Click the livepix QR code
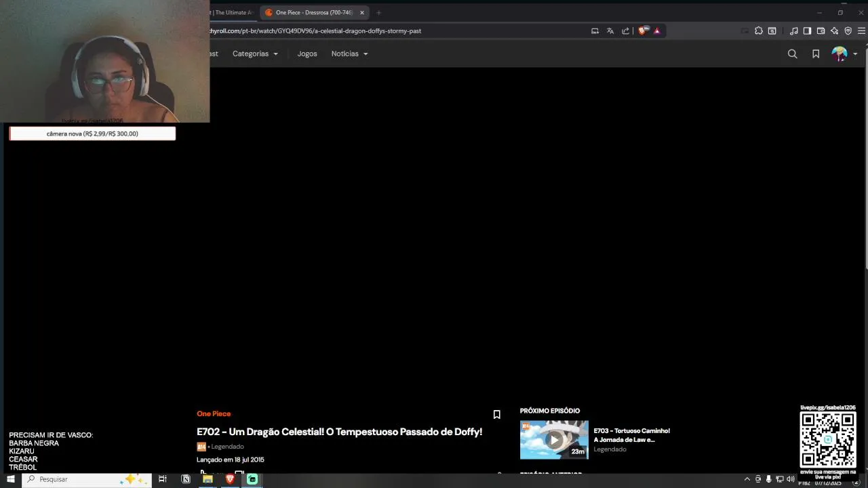Screen dimensions: 868x488 coord(828,440)
